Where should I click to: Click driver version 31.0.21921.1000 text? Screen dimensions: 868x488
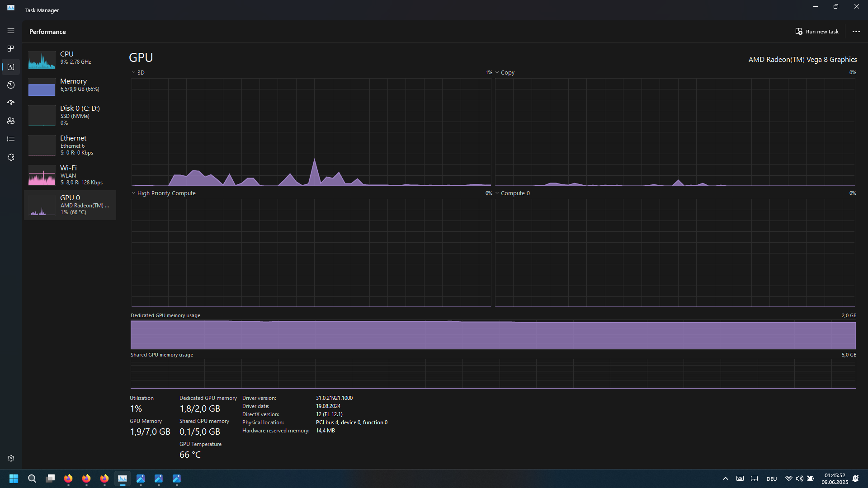334,398
